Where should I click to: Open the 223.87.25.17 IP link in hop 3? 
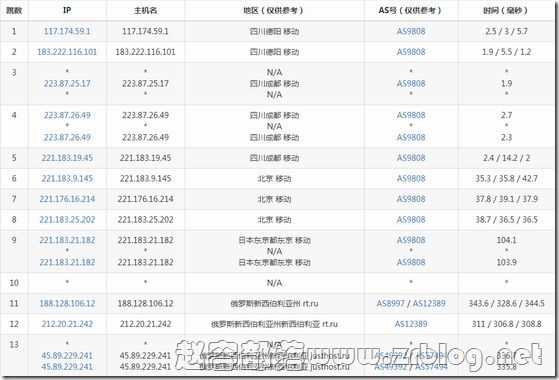67,83
